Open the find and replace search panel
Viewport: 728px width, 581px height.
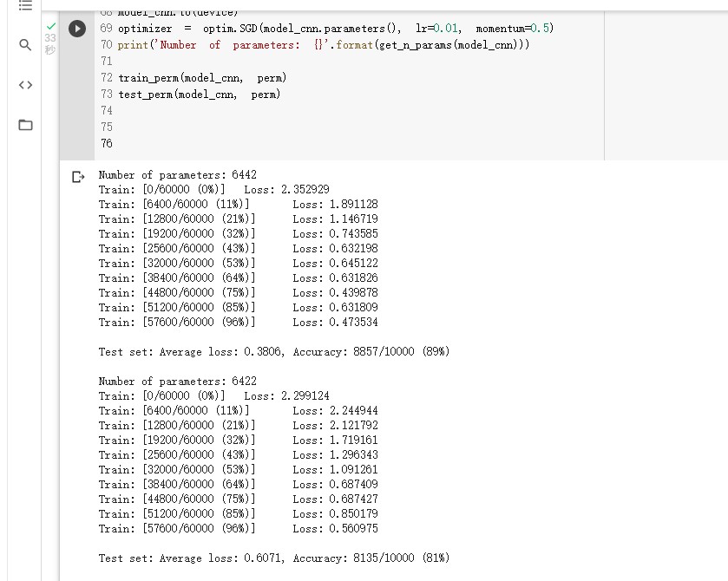(25, 44)
